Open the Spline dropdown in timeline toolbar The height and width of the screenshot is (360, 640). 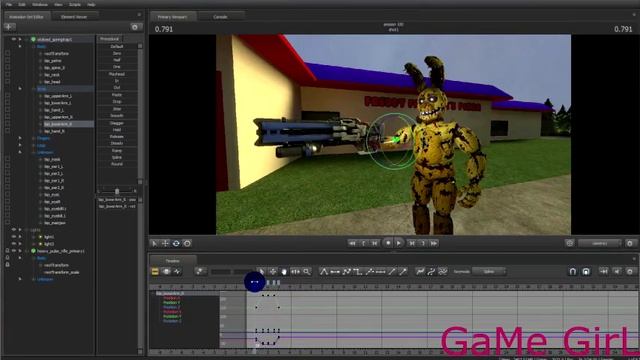pos(489,271)
